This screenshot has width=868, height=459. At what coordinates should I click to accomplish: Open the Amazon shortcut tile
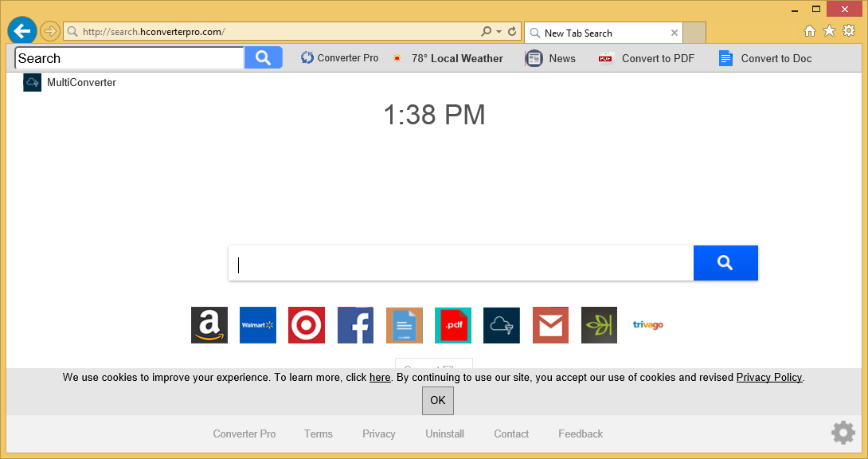tap(209, 325)
